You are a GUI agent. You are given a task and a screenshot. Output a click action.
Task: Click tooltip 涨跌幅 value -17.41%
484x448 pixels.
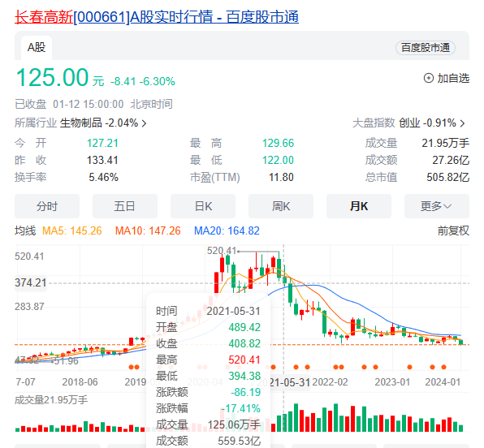(x=240, y=408)
